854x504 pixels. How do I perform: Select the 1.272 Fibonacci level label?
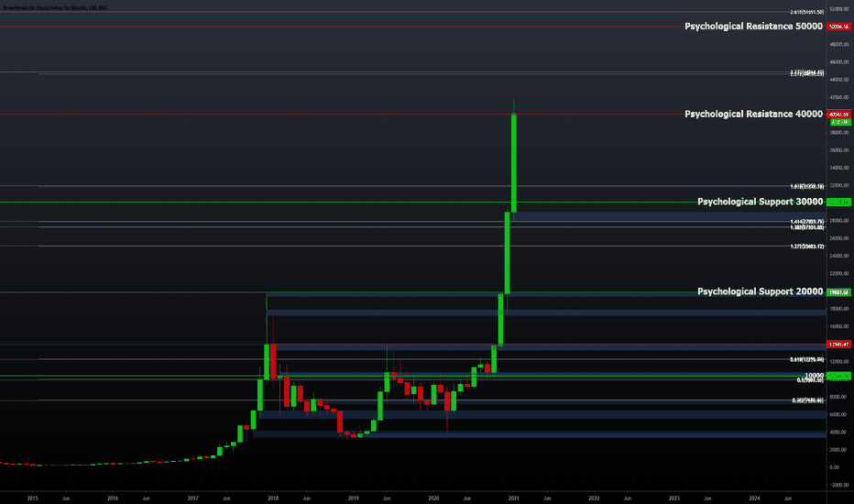(806, 247)
